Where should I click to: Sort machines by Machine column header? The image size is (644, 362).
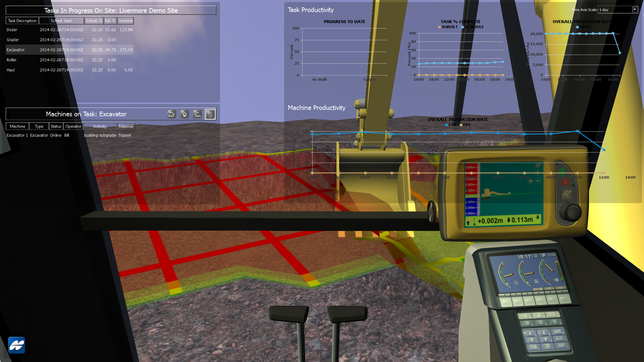[x=17, y=126]
